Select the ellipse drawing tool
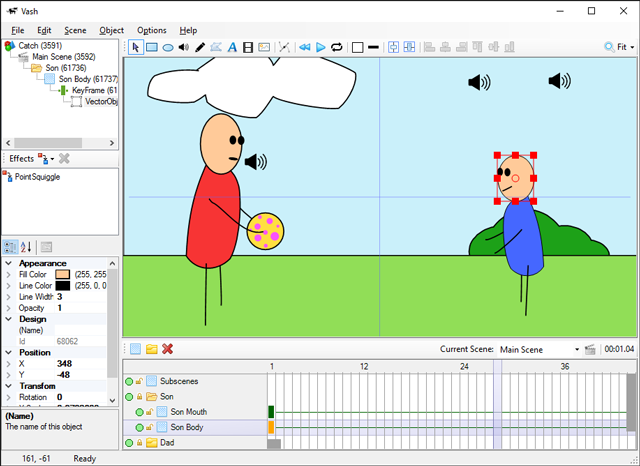This screenshot has height=466, width=640. pos(168,48)
